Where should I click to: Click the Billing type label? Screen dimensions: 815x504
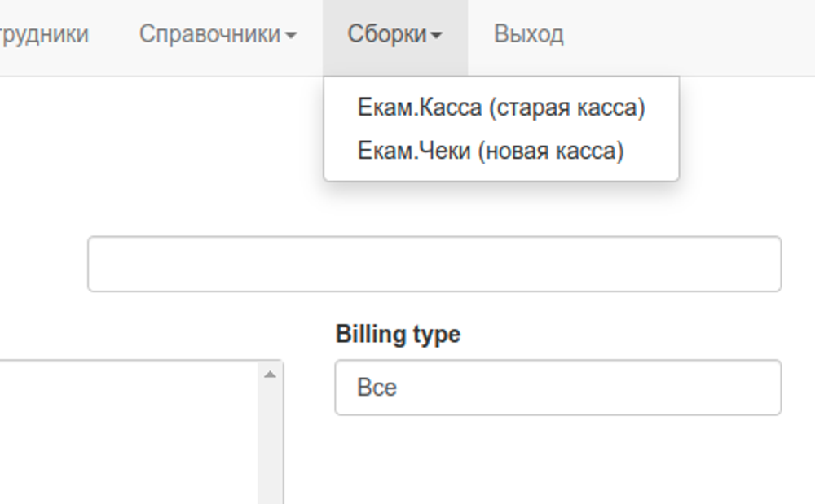(397, 333)
